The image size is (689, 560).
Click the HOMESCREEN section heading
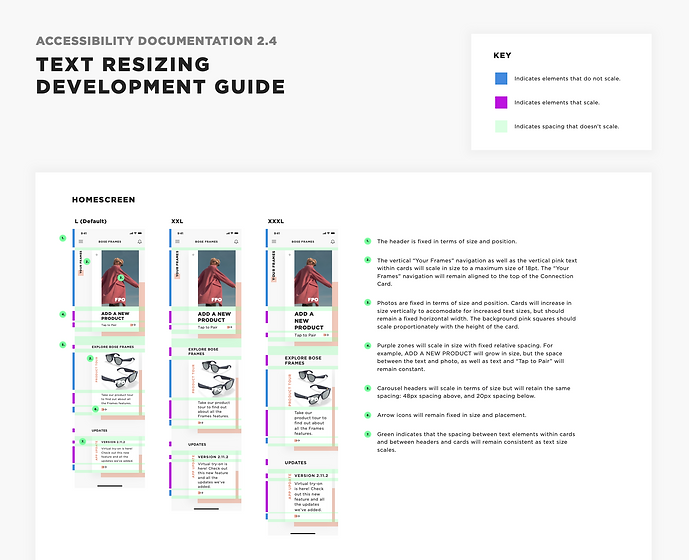click(x=104, y=200)
